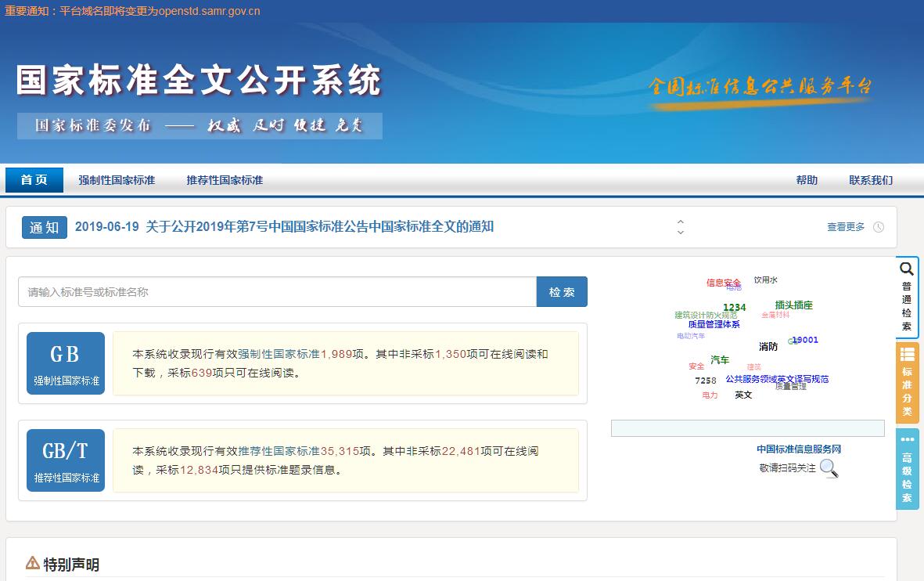The image size is (924, 581).
Task: Click 插头插座 in the tag cloud
Action: 793,305
